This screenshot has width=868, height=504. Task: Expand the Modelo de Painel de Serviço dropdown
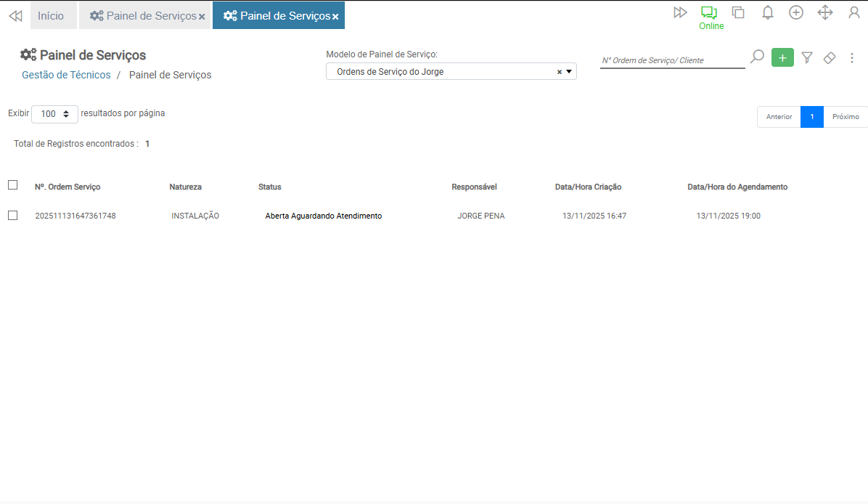pyautogui.click(x=570, y=72)
